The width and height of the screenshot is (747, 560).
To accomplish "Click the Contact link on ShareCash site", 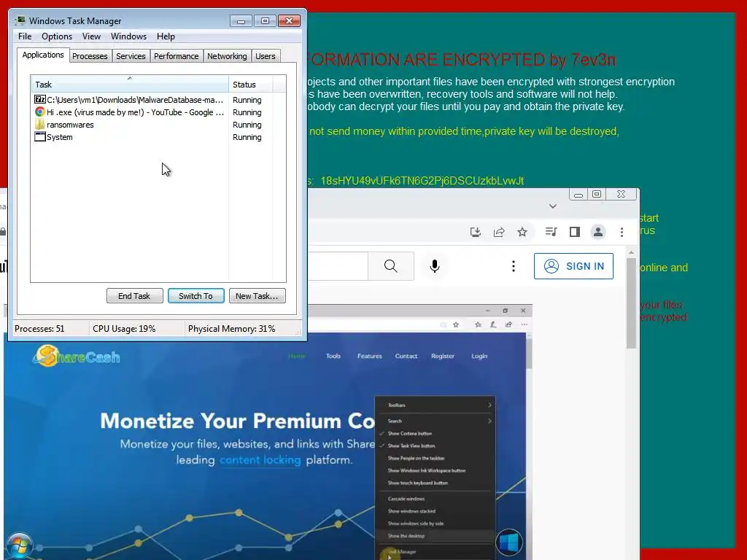I will click(x=406, y=356).
